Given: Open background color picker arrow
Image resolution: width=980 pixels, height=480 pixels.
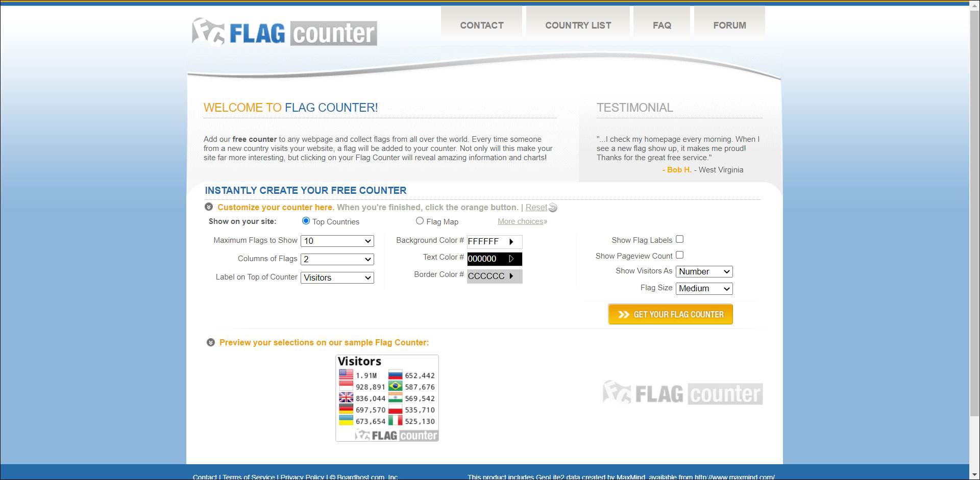Looking at the screenshot, I should (x=511, y=242).
